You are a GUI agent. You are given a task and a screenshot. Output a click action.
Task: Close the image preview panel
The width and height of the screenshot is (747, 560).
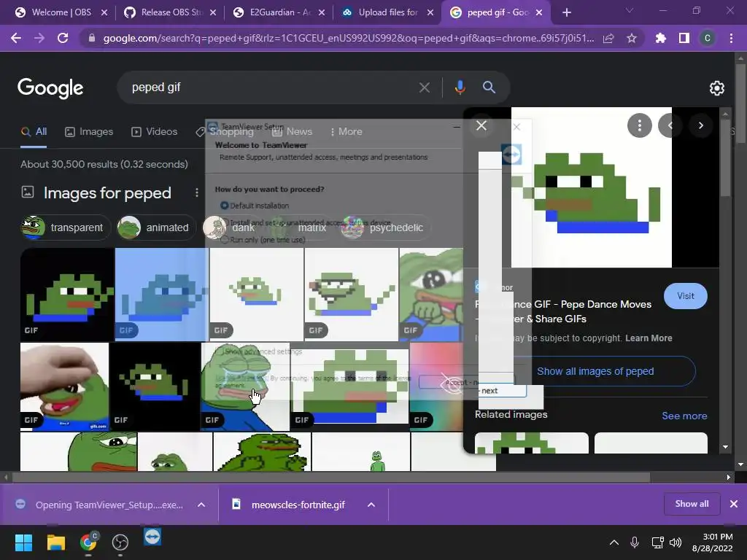pyautogui.click(x=481, y=125)
